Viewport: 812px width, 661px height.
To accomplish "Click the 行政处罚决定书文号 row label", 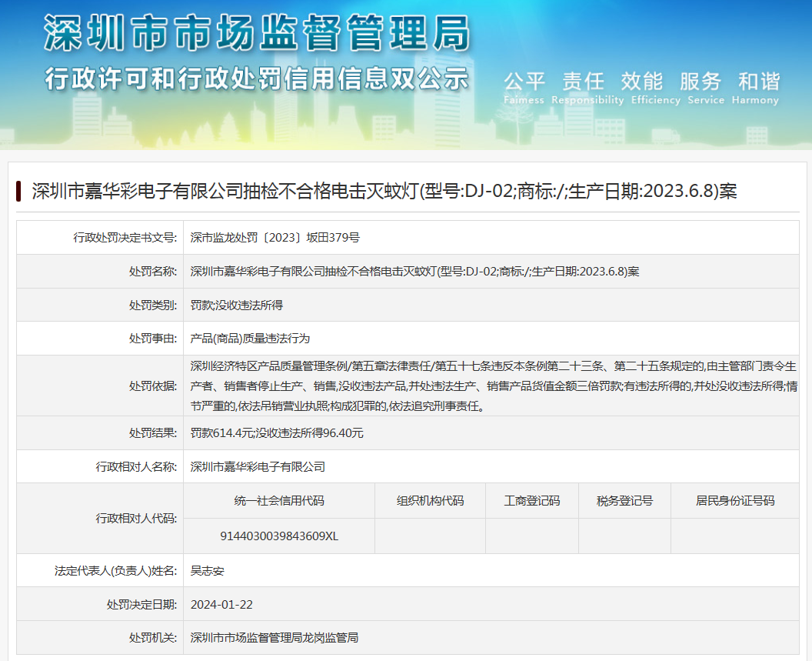I will (125, 238).
